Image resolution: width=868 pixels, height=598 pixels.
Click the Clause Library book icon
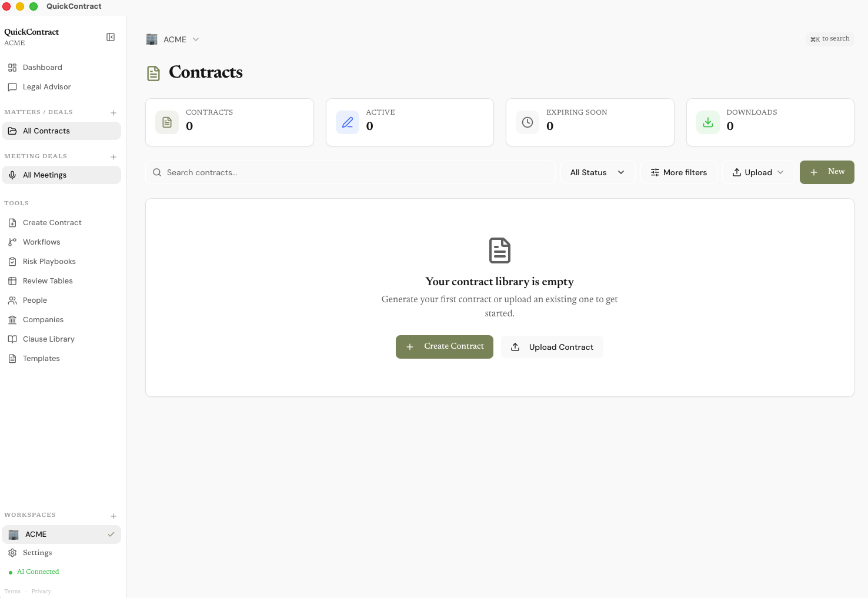pyautogui.click(x=12, y=339)
